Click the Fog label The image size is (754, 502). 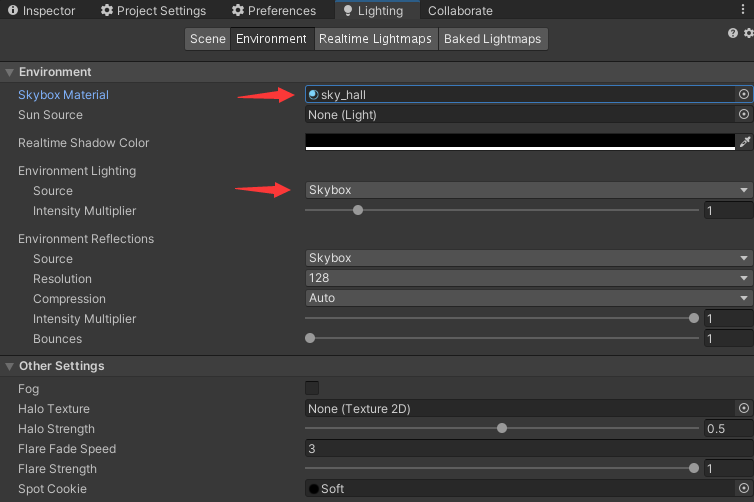[28, 389]
